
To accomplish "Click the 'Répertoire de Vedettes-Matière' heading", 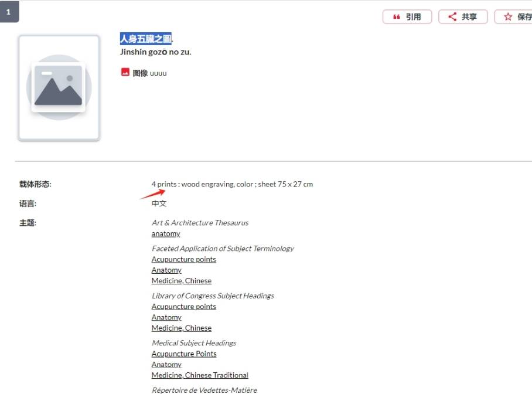I will tap(204, 390).
